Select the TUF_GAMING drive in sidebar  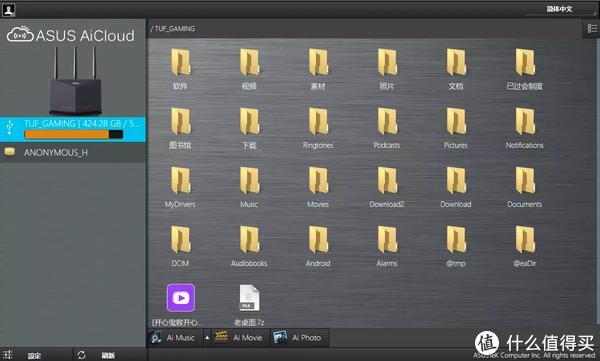point(73,129)
